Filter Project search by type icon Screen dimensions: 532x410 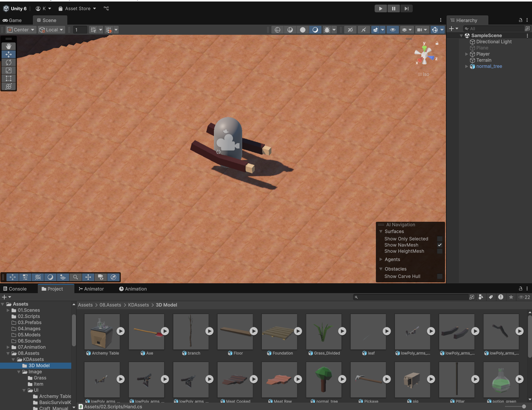(481, 297)
